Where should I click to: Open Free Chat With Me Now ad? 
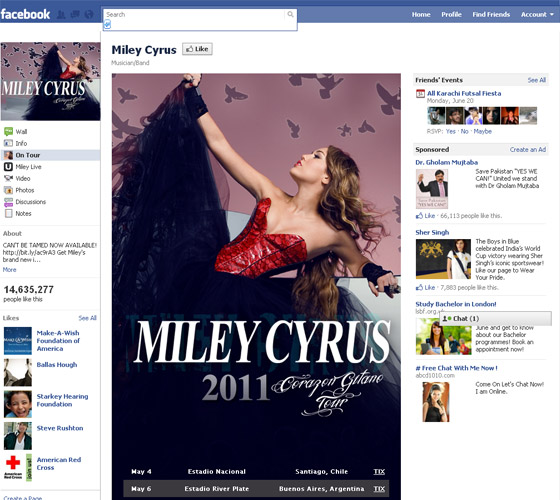(456, 368)
